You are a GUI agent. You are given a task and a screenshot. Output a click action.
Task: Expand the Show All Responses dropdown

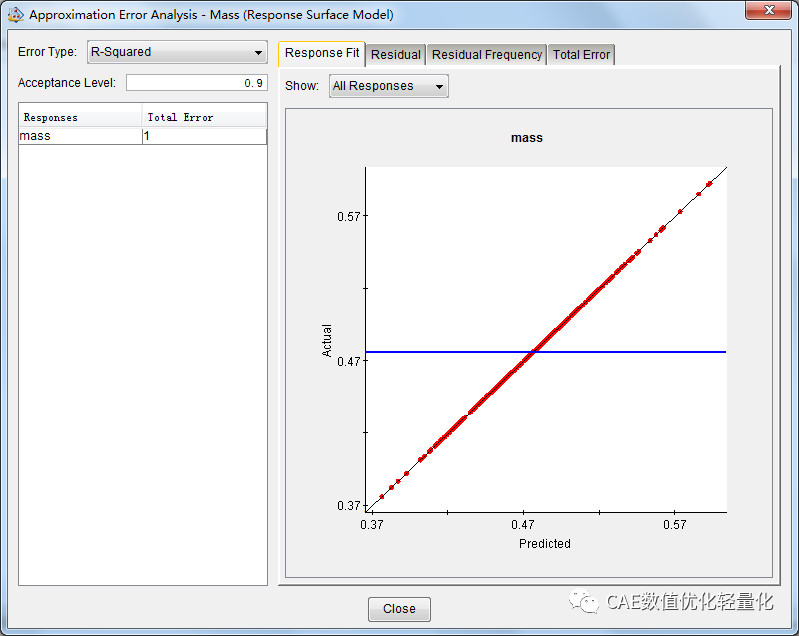389,86
